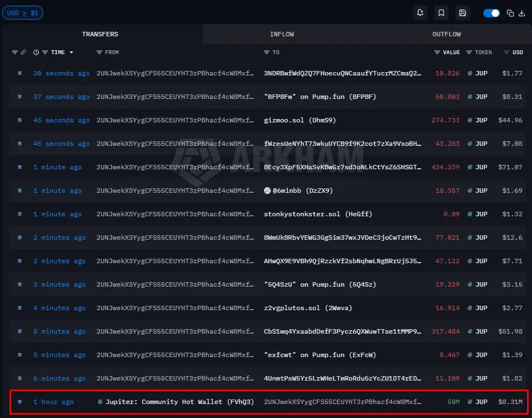Viewport: 532px width, 418px height.
Task: Open the 4UnmtPsW5Yr5 recipient address
Action: click(x=343, y=378)
